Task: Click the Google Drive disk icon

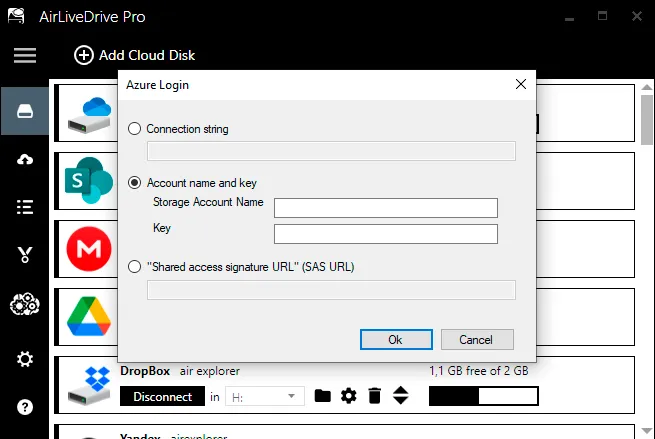Action: pyautogui.click(x=89, y=316)
